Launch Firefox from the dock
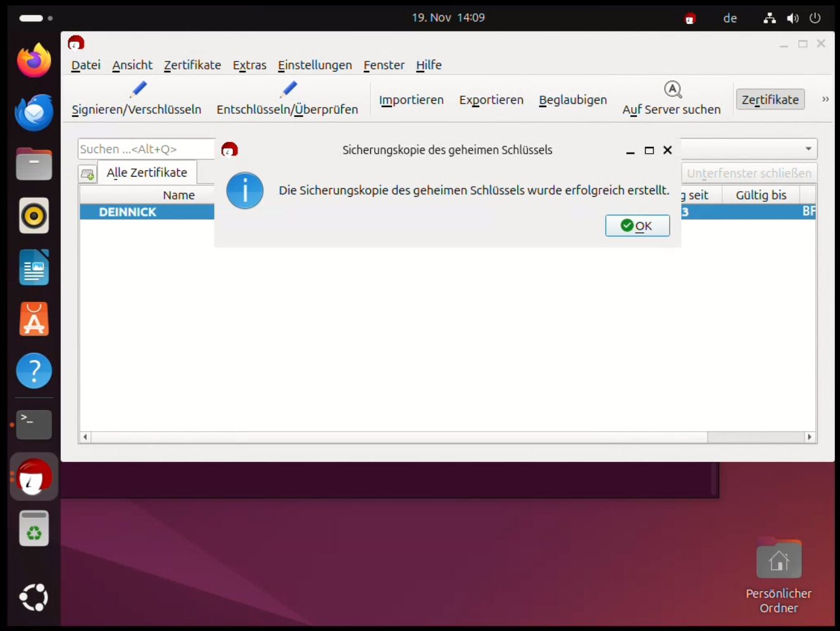840x631 pixels. point(34,60)
